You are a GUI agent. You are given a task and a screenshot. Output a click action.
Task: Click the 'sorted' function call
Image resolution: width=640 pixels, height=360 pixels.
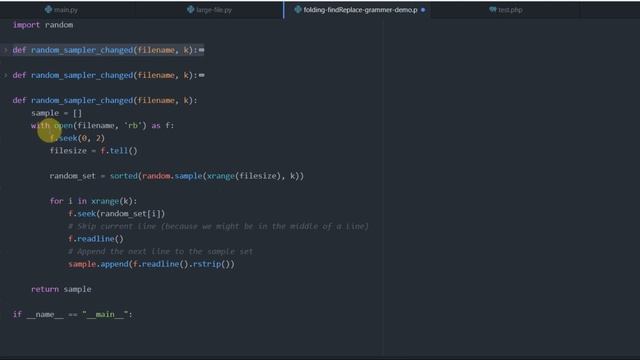[x=124, y=176]
